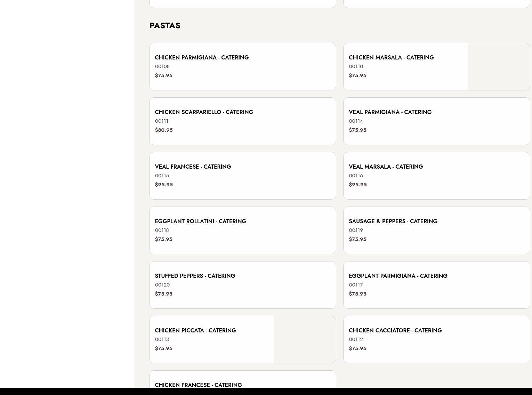Click item code 00111

pyautogui.click(x=162, y=121)
